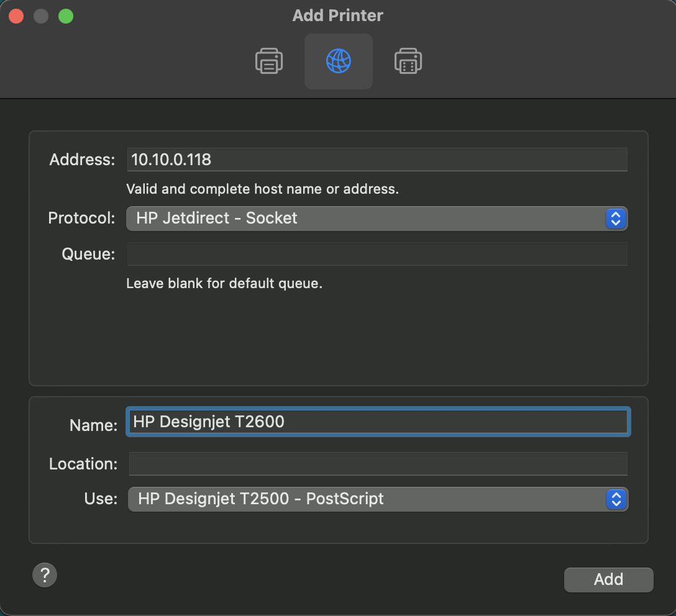Screen dimensions: 676x616
Task: Click the grayed minimize window button
Action: point(41,16)
